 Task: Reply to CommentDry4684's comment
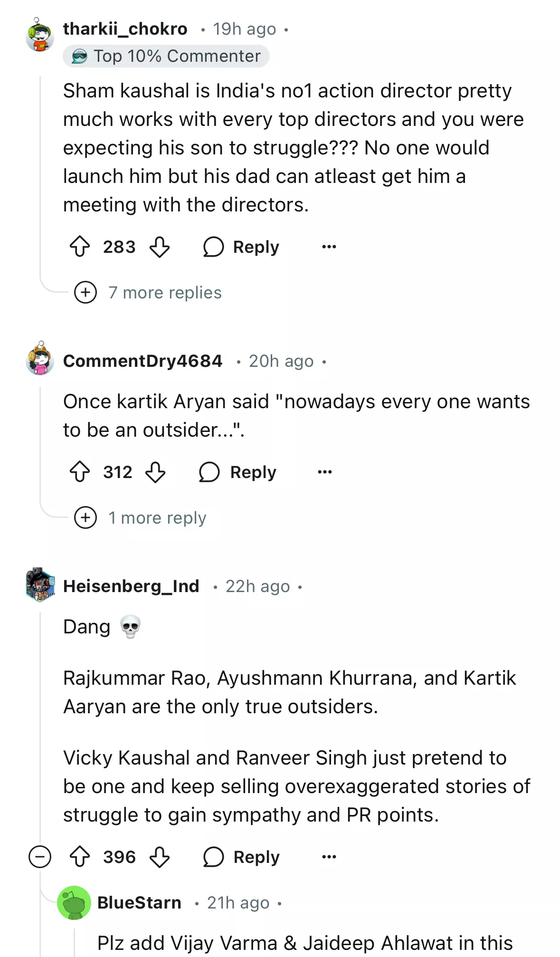[237, 472]
